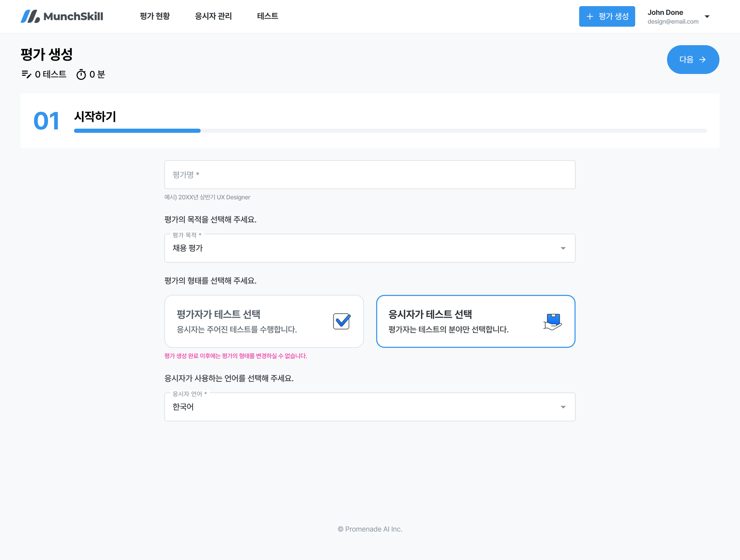Viewport: 740px width, 560px height.
Task: Open the 평가 목적 dropdown
Action: [x=369, y=248]
